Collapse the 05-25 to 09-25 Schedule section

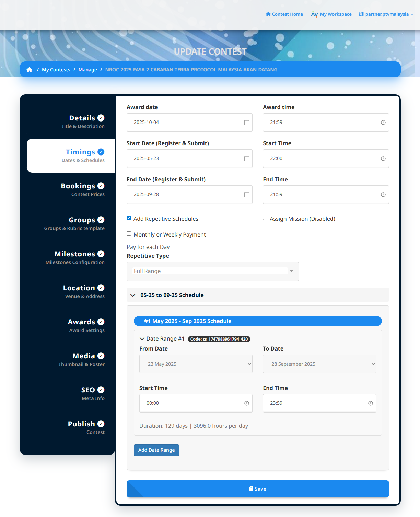click(x=258, y=295)
